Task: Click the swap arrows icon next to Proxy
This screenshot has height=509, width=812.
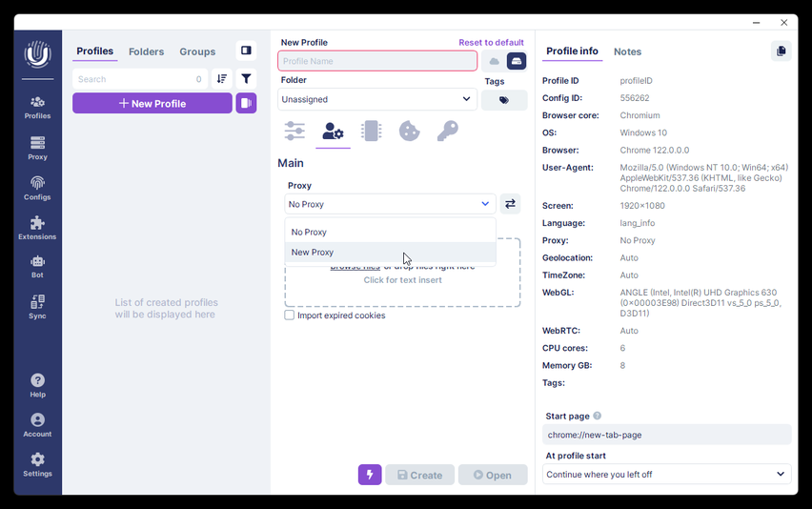Action: click(x=510, y=204)
